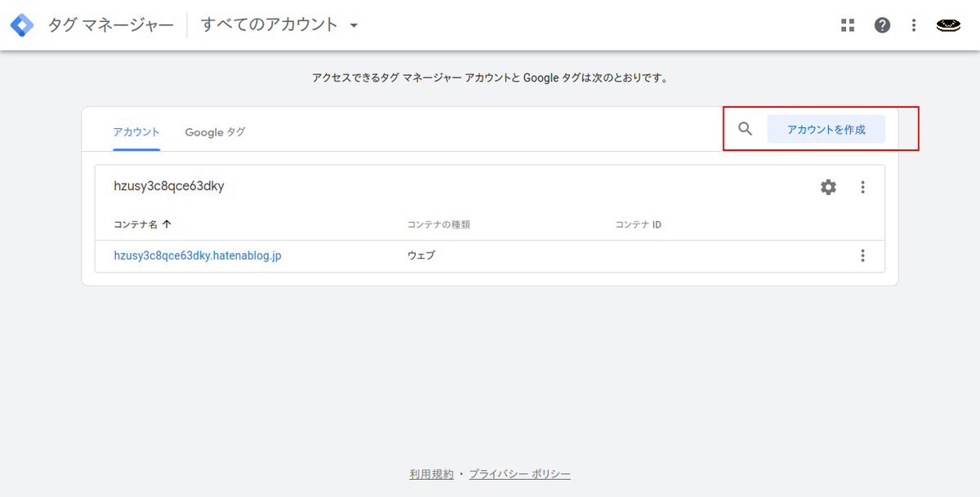Open the hzusy3c8qce63dky.hatenablog.jp container link
The width and height of the screenshot is (980, 497).
[198, 255]
